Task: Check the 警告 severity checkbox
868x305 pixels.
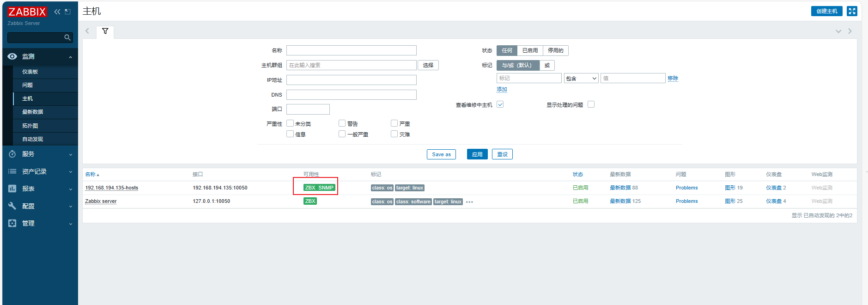Action: [342, 123]
